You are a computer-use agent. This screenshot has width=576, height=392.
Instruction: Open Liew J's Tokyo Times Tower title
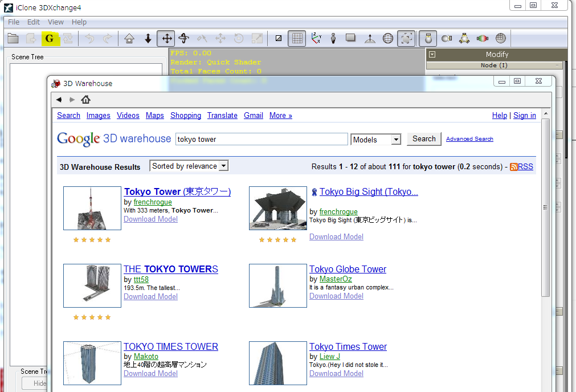348,347
